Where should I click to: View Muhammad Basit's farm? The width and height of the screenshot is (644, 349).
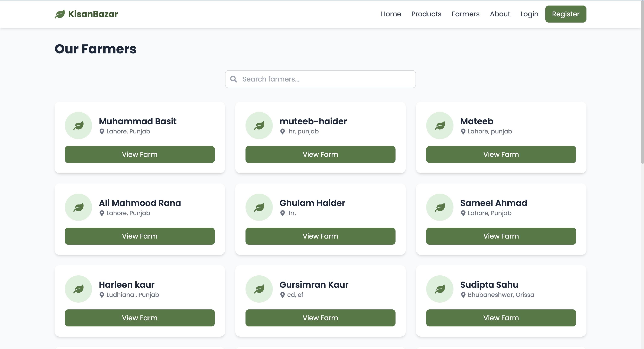tap(140, 154)
